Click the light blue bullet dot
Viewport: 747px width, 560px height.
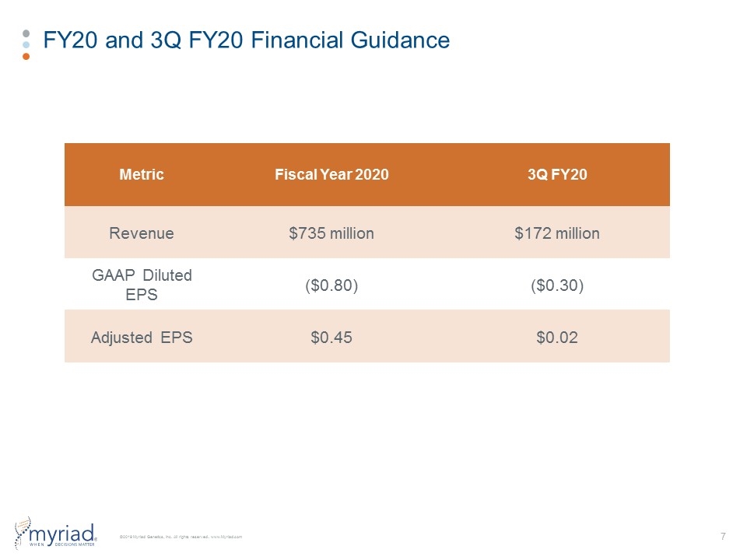pyautogui.click(x=26, y=45)
